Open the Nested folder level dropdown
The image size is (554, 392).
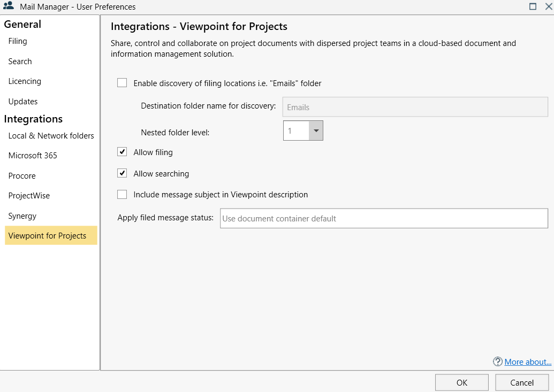[x=315, y=130]
